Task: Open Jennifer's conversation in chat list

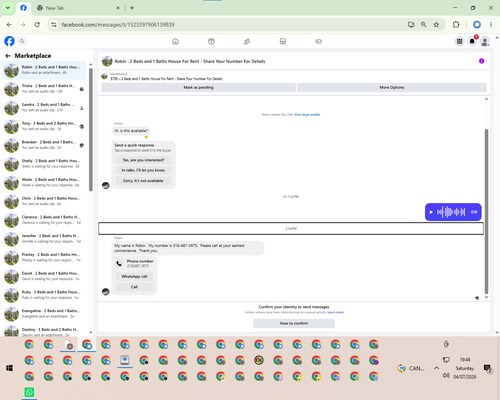Action: [44, 239]
